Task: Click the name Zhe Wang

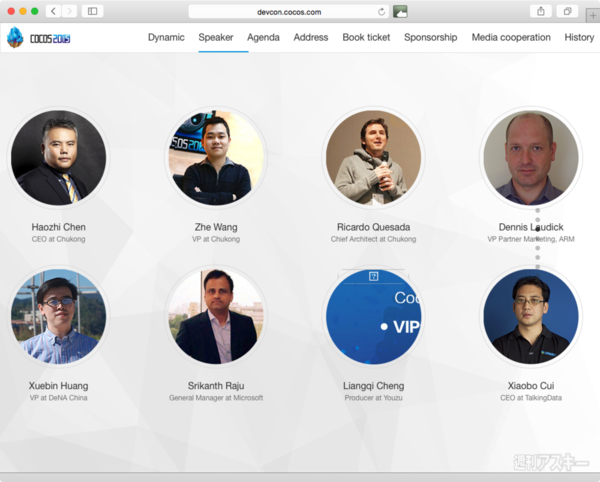Action: tap(216, 227)
